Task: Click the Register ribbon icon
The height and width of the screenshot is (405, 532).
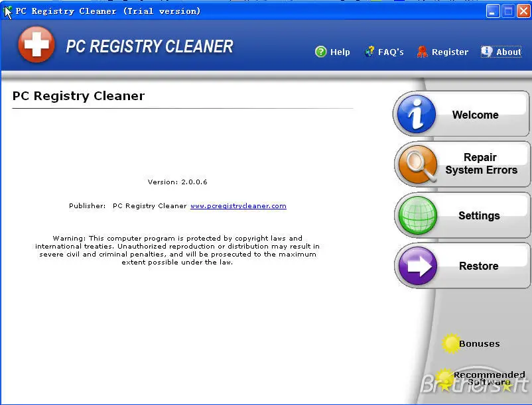Action: (423, 52)
